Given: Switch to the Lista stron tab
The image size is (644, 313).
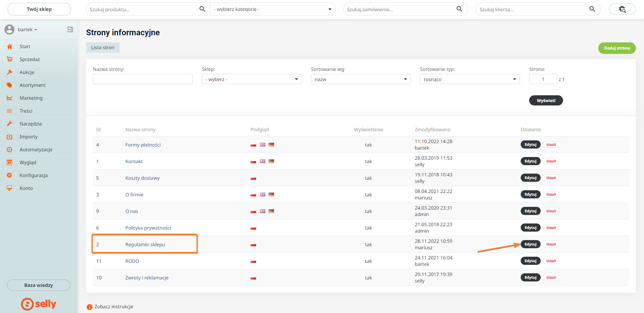Looking at the screenshot, I should [103, 47].
